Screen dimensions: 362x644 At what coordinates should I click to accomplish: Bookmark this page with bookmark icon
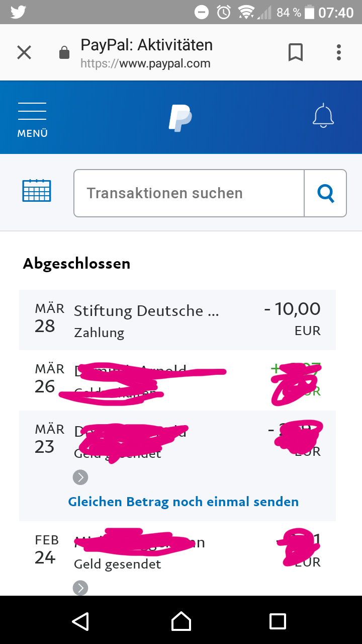pos(296,52)
